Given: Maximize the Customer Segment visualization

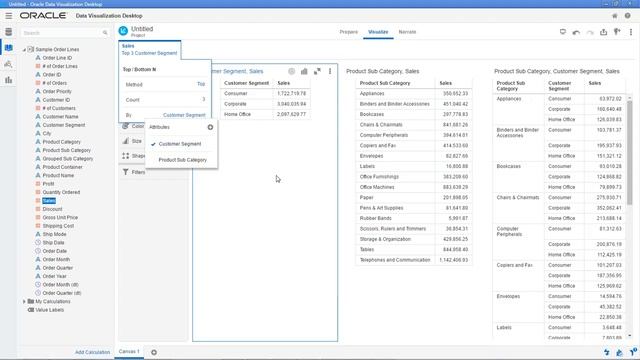Looking at the screenshot, I should coord(317,71).
